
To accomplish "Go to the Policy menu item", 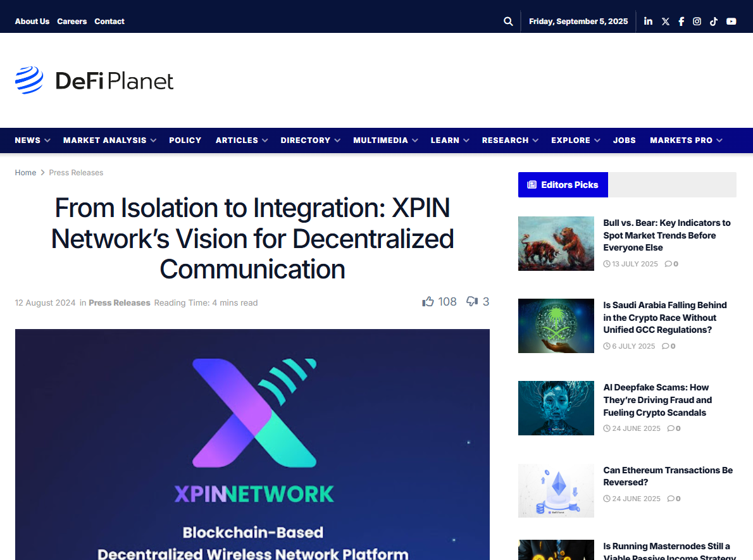I will (185, 140).
